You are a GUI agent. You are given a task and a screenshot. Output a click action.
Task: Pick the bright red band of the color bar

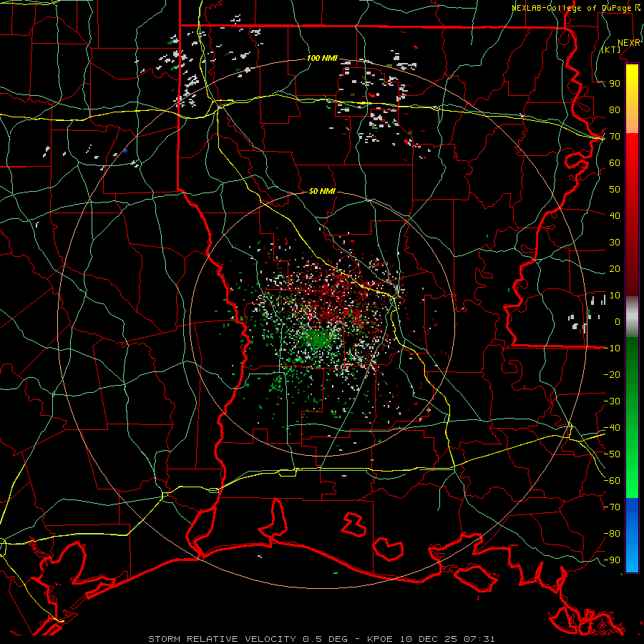[632, 150]
